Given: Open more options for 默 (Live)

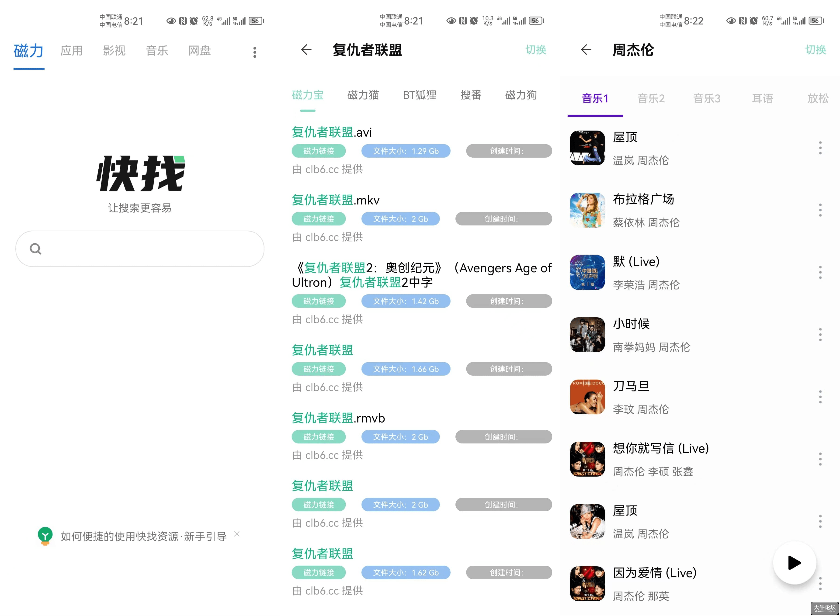Looking at the screenshot, I should click(x=820, y=273).
